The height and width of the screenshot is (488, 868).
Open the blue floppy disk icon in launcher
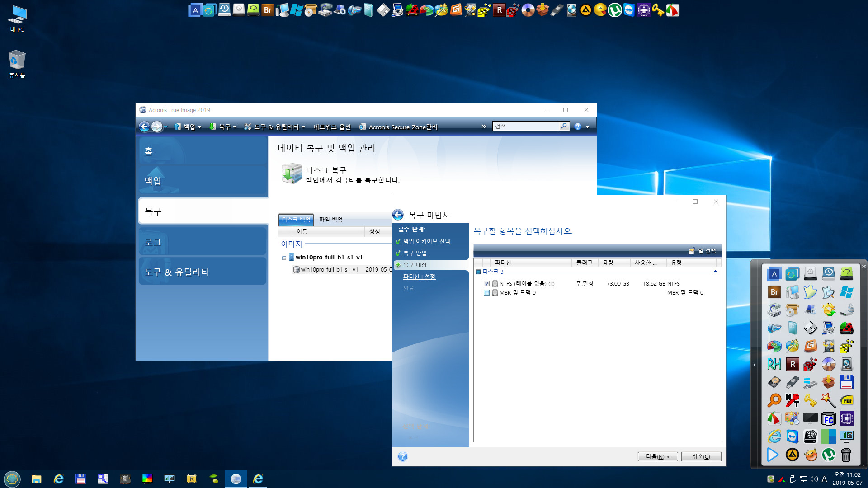[x=847, y=382]
